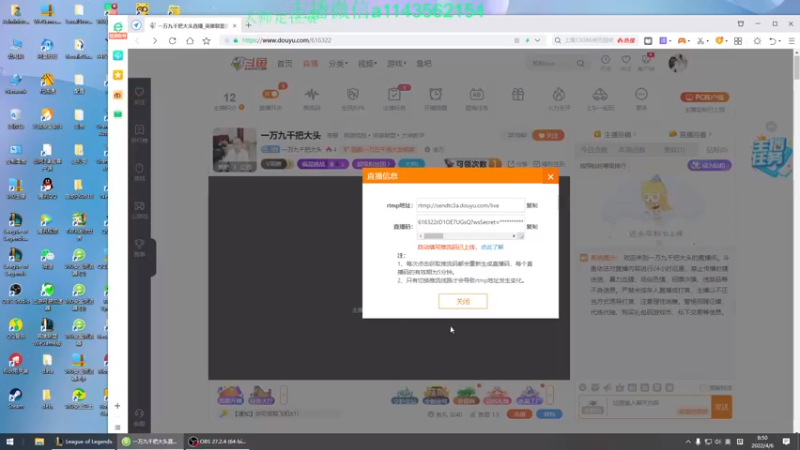Show hidden tray icons chevron

[x=688, y=442]
